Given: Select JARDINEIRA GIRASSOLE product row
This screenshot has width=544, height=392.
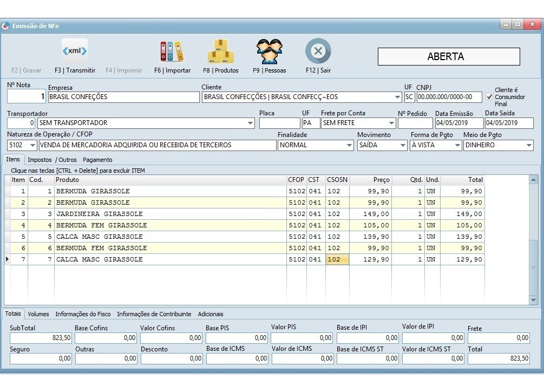Looking at the screenshot, I should point(247,214).
